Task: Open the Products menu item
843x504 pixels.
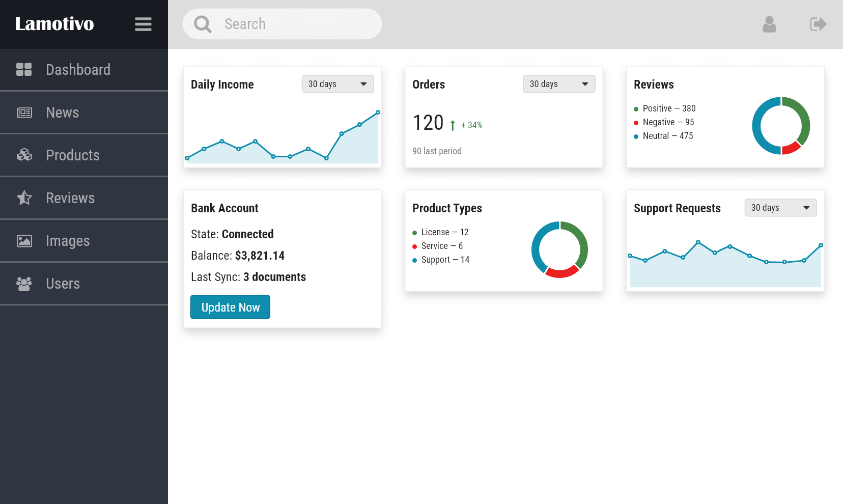Action: pyautogui.click(x=84, y=155)
